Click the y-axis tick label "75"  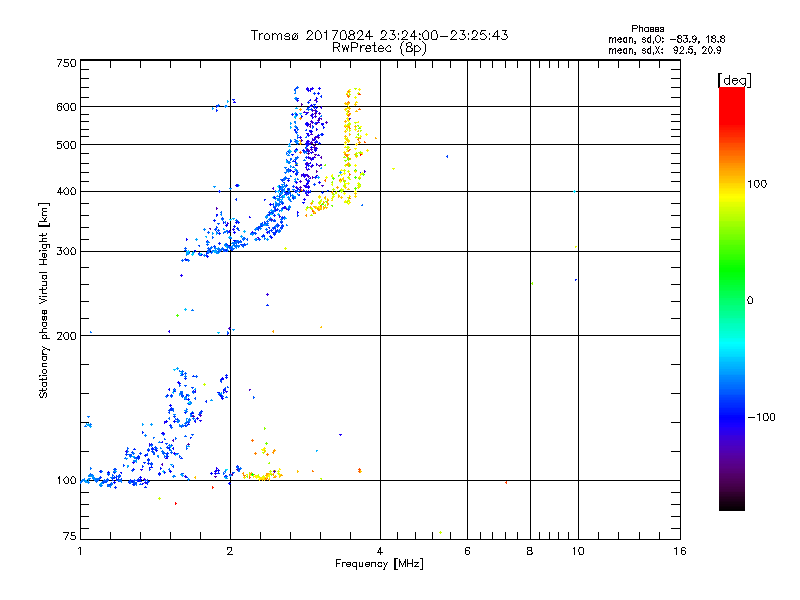coord(70,536)
